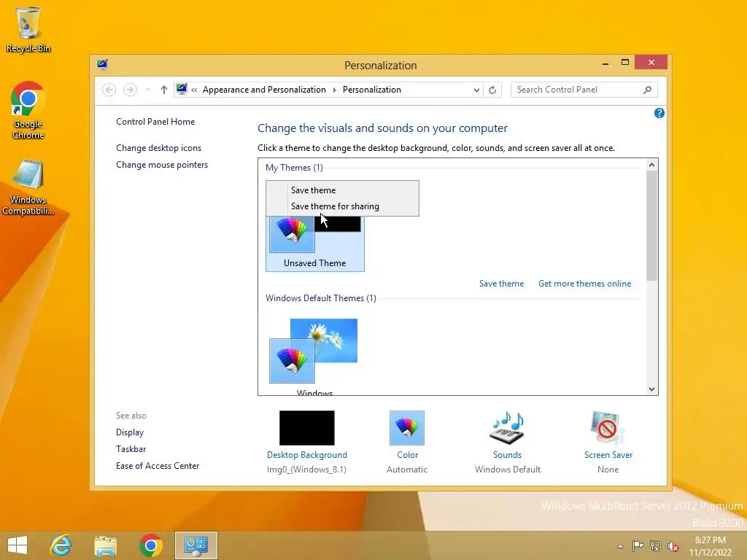
Task: Click the theme list scroll up arrow
Action: coord(651,165)
